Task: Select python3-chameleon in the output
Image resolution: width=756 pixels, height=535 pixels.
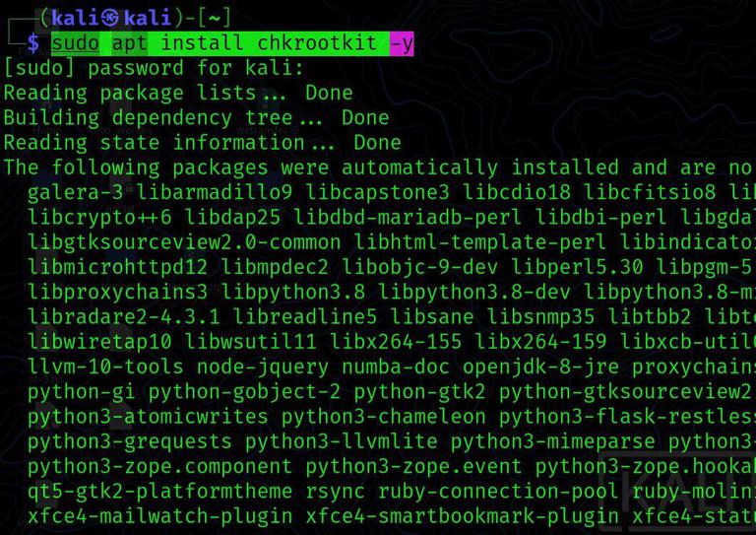Action: click(x=383, y=418)
